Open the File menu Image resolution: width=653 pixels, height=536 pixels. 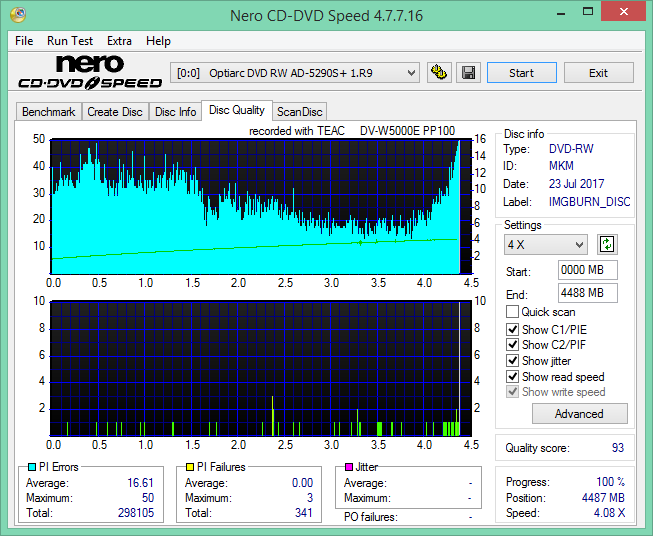[x=24, y=41]
